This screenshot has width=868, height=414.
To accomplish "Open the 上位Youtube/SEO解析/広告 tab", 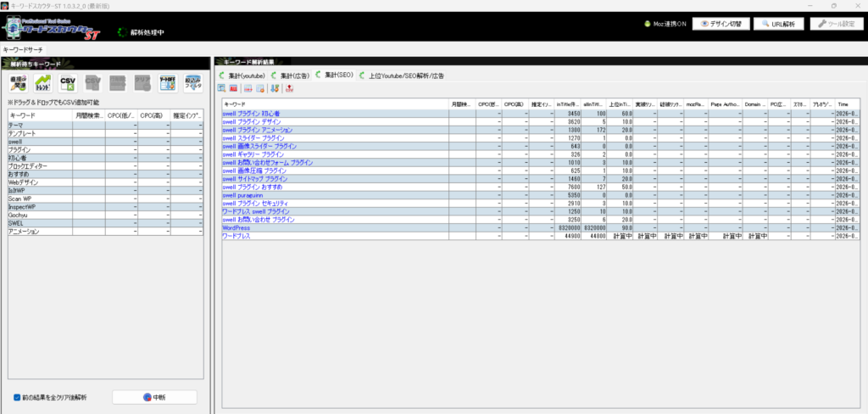I will (x=405, y=76).
